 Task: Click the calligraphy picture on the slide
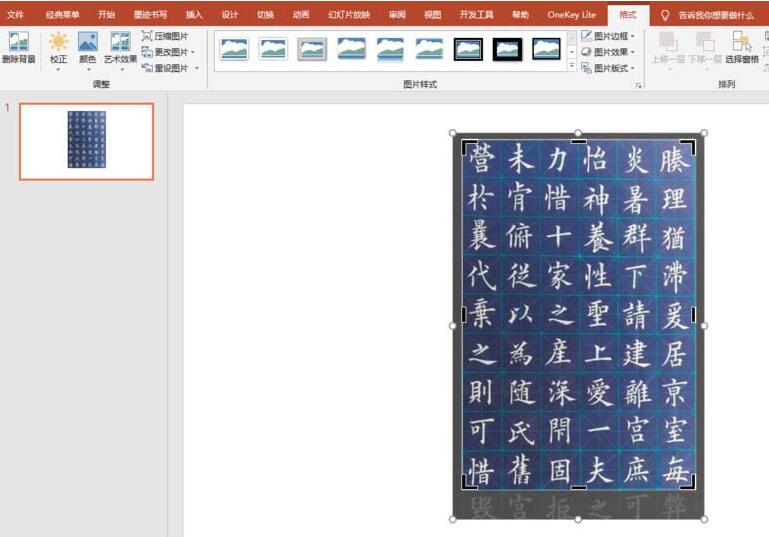pos(578,315)
